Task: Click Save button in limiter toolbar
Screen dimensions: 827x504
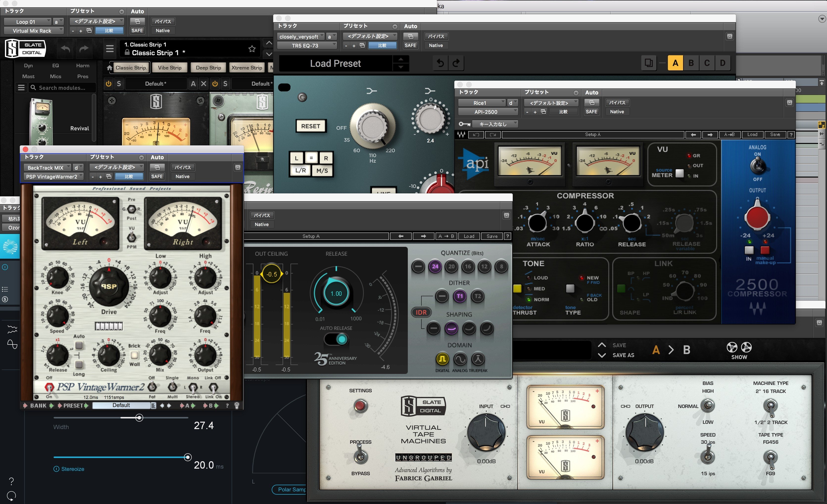Action: point(492,236)
